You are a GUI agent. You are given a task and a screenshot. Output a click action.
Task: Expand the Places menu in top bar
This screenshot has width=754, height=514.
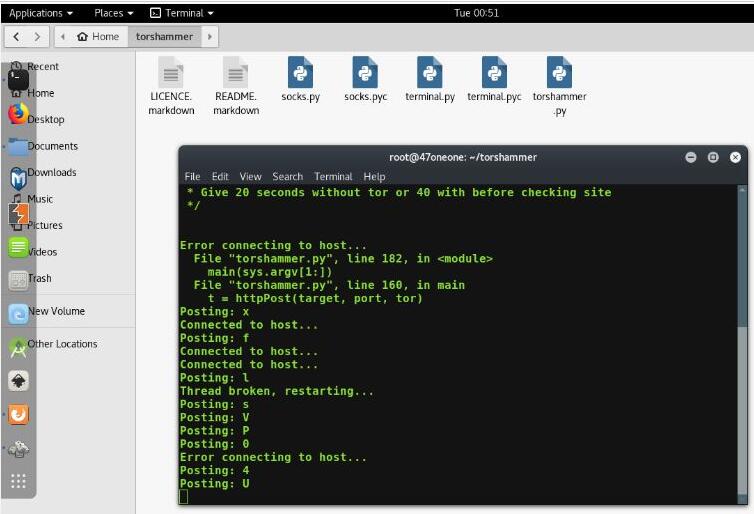pyautogui.click(x=113, y=13)
